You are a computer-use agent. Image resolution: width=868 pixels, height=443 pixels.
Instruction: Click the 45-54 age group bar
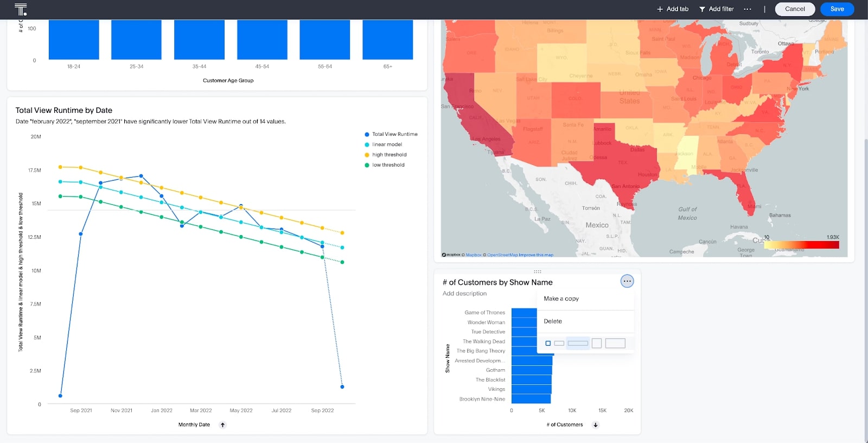pyautogui.click(x=262, y=40)
